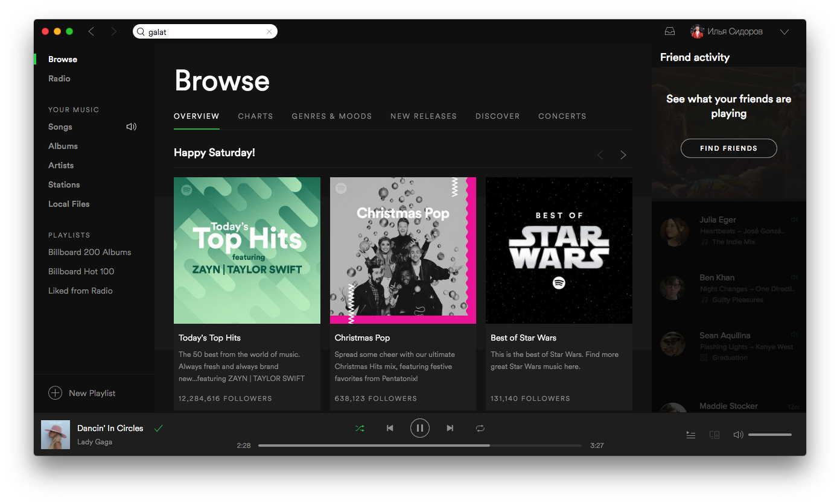Switch to the New Releases tab
This screenshot has width=840, height=504.
coord(424,116)
